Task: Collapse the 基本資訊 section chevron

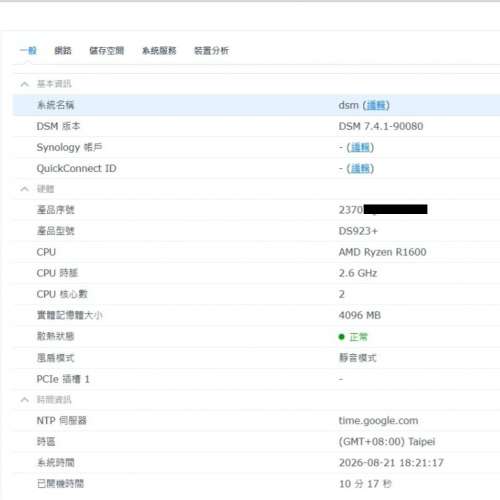Action: pos(24,84)
